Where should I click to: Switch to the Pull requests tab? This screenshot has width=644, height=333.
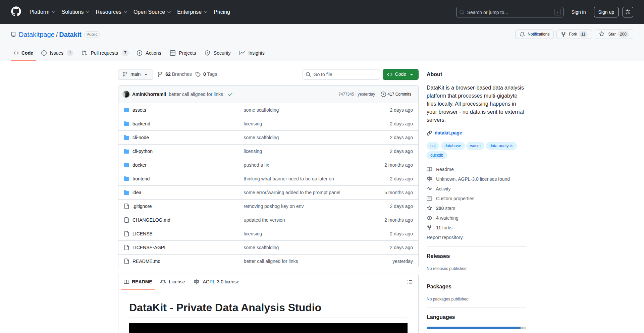pyautogui.click(x=104, y=53)
